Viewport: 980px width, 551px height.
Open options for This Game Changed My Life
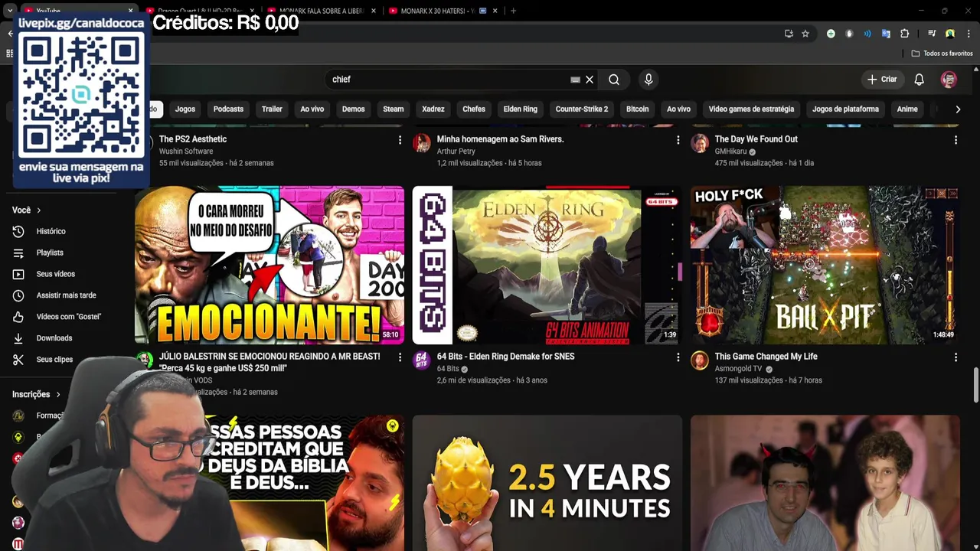[955, 357]
